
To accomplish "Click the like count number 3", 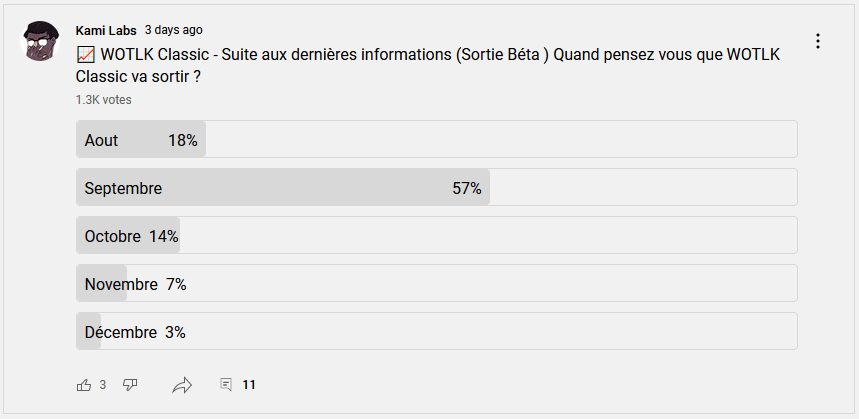I will 103,385.
